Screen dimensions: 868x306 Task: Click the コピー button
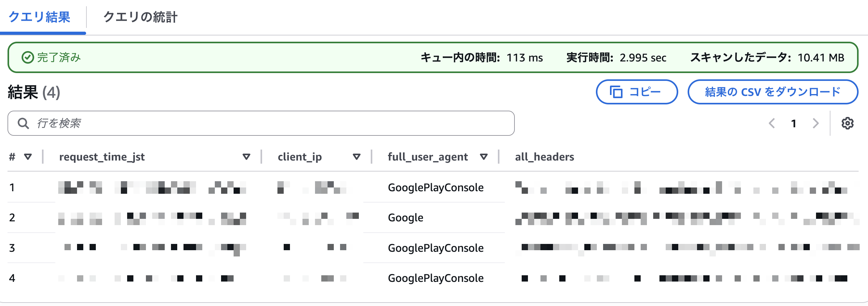637,92
